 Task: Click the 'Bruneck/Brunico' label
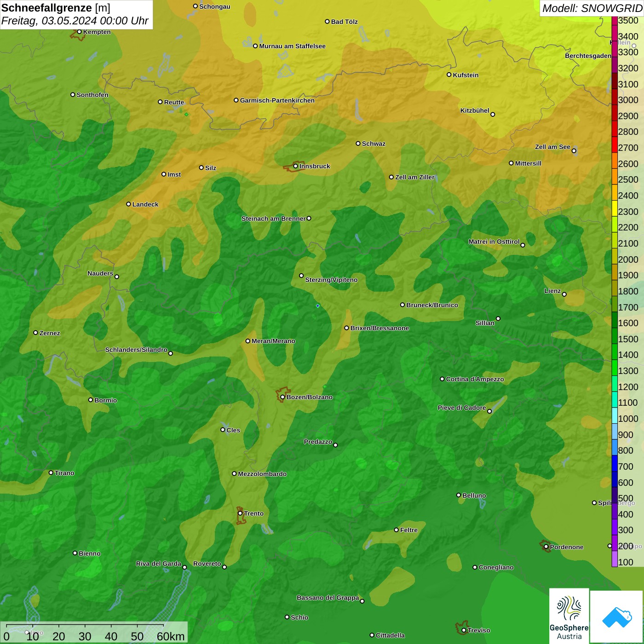click(x=432, y=305)
